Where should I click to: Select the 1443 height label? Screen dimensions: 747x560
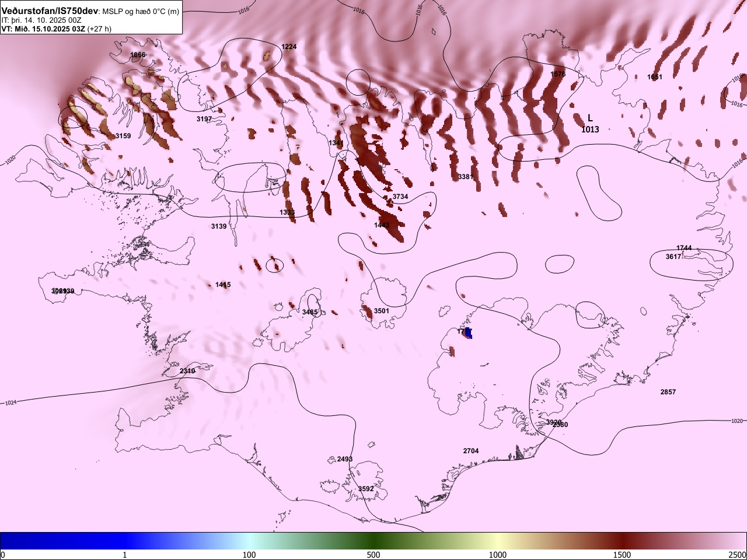click(382, 225)
